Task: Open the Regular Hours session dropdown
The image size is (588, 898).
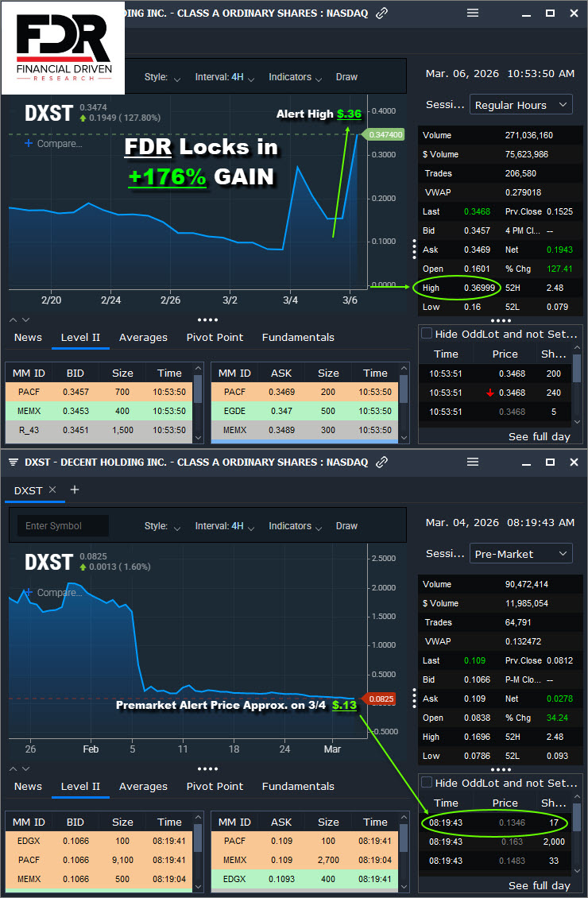Action: [x=521, y=105]
